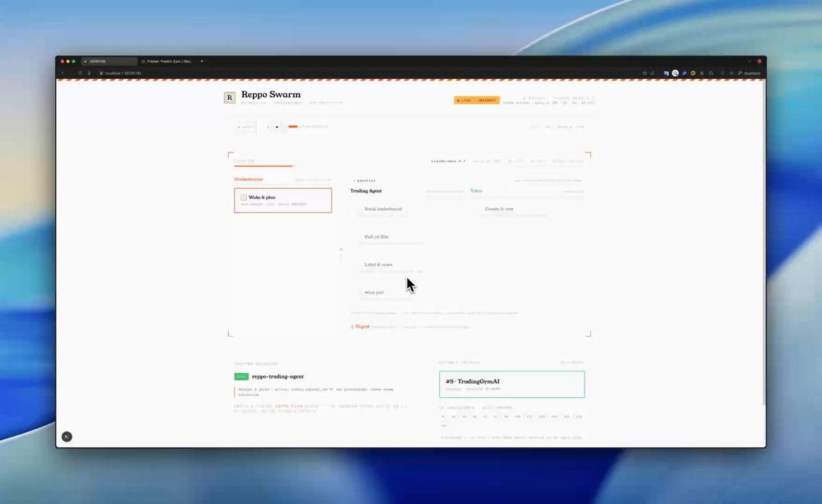Image resolution: width=822 pixels, height=504 pixels.
Task: Switch to the second browser tab
Action: pos(166,62)
